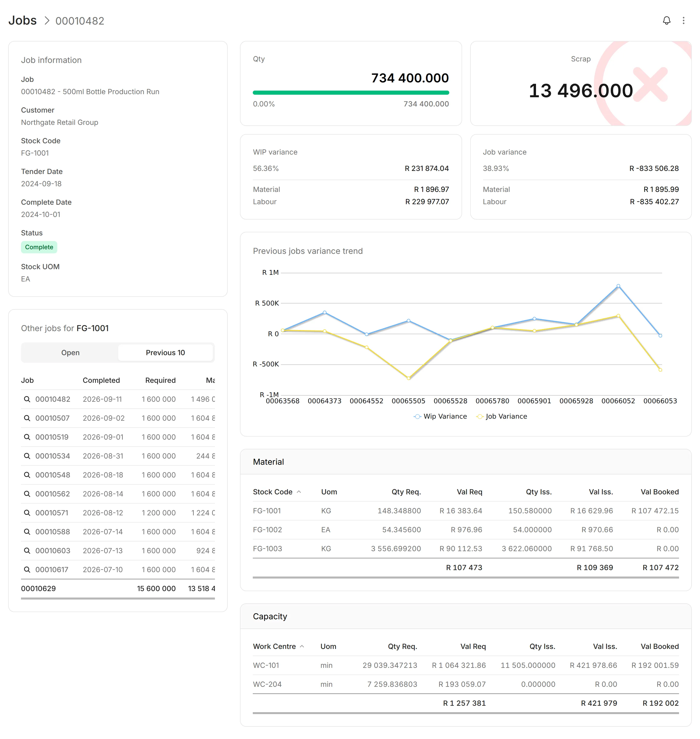The width and height of the screenshot is (700, 739).
Task: Click magnifier icon for job 00010571
Action: click(27, 513)
